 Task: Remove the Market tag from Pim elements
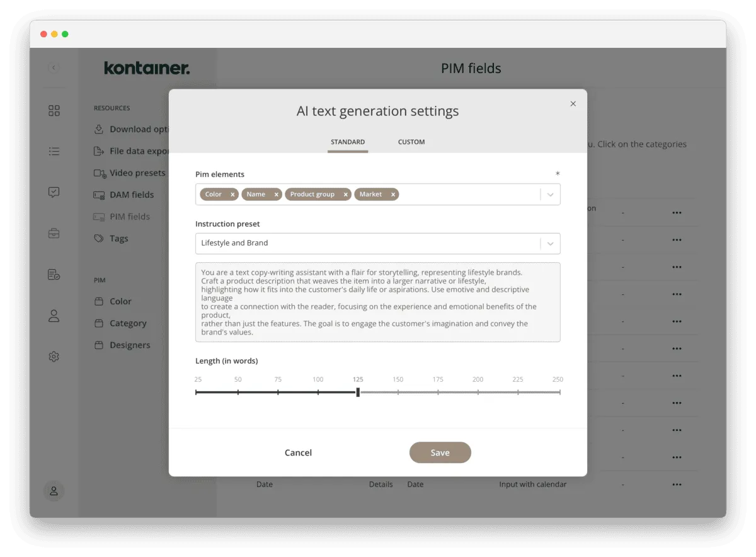[393, 195]
